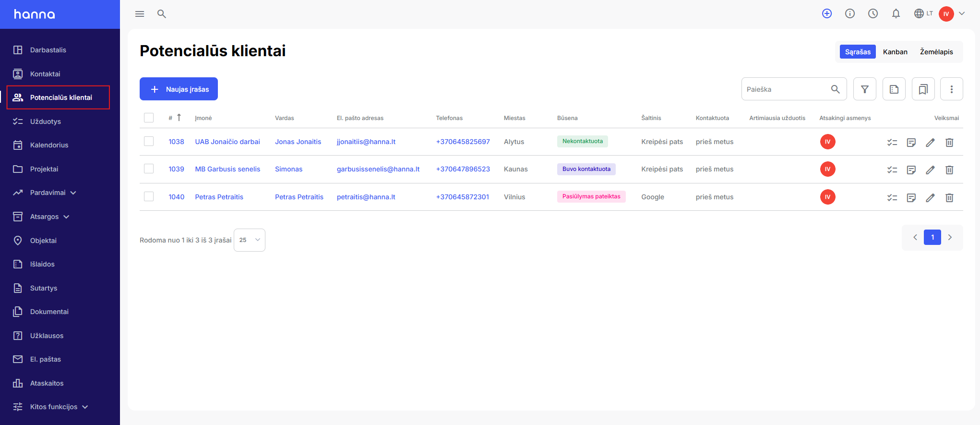Open the filter funnel button
The height and width of the screenshot is (425, 980).
click(x=865, y=89)
